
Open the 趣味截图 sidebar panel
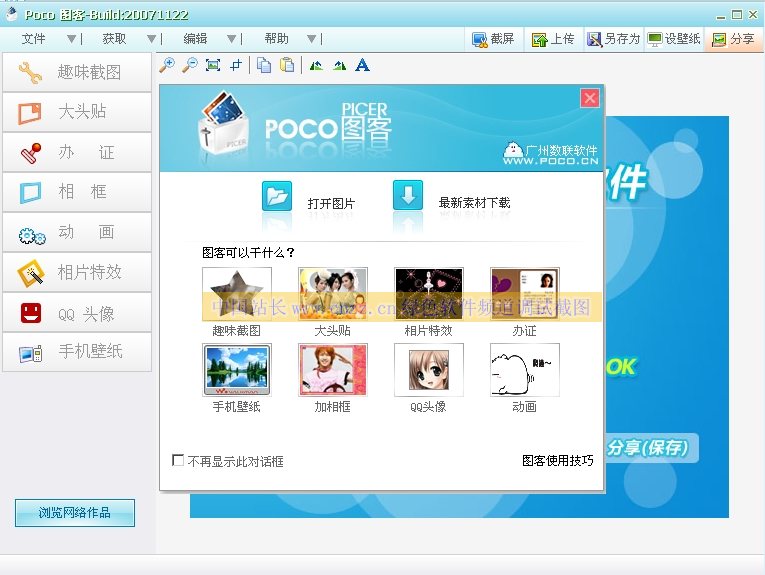(77, 72)
